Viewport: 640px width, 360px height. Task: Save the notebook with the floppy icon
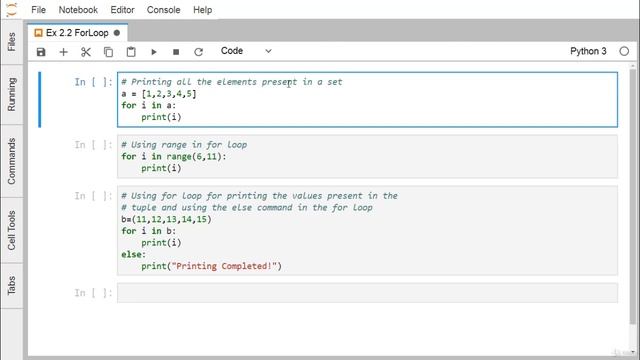41,52
